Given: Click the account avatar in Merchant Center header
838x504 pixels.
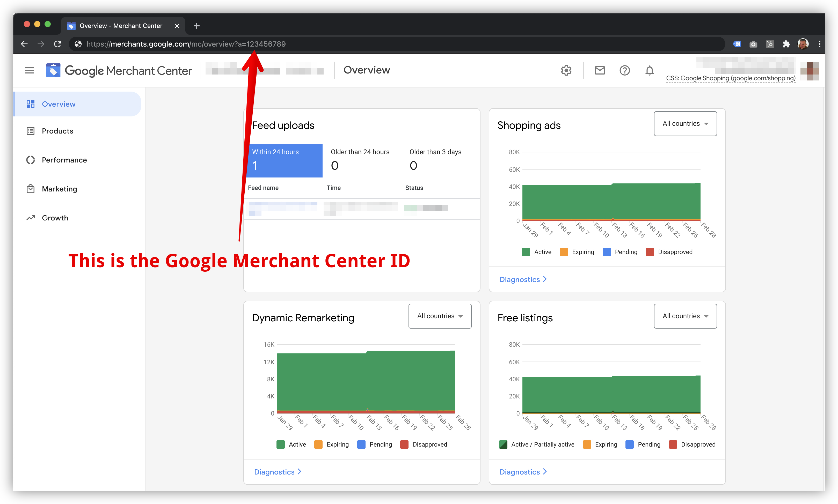Looking at the screenshot, I should (809, 71).
